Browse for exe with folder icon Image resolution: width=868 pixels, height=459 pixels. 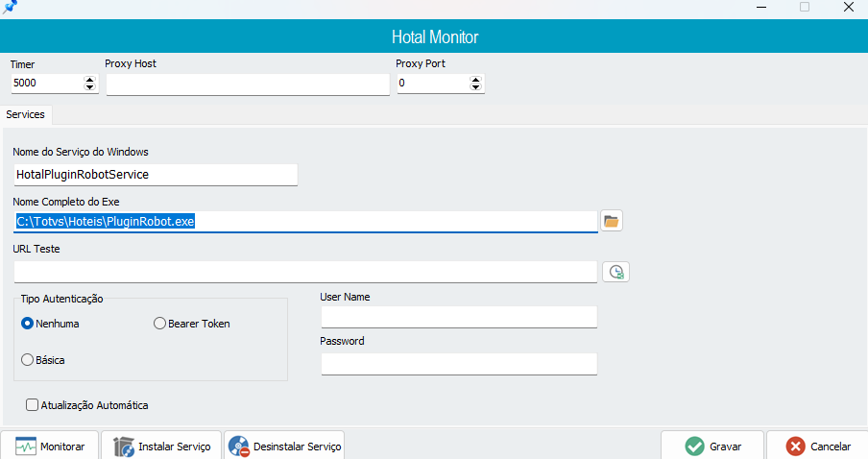[x=611, y=221]
